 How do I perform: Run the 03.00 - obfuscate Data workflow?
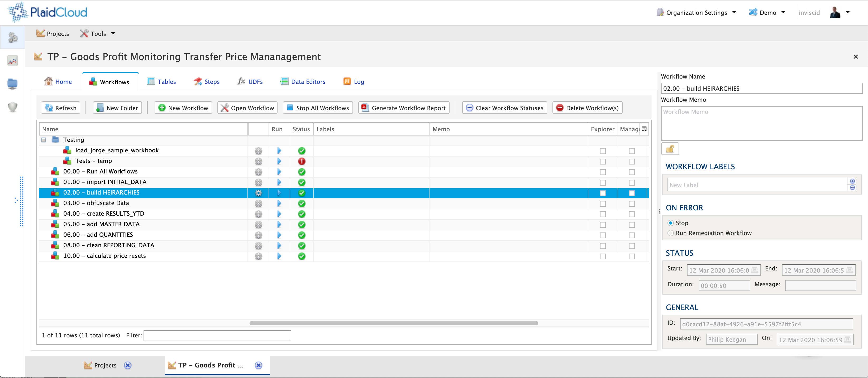[x=279, y=203]
